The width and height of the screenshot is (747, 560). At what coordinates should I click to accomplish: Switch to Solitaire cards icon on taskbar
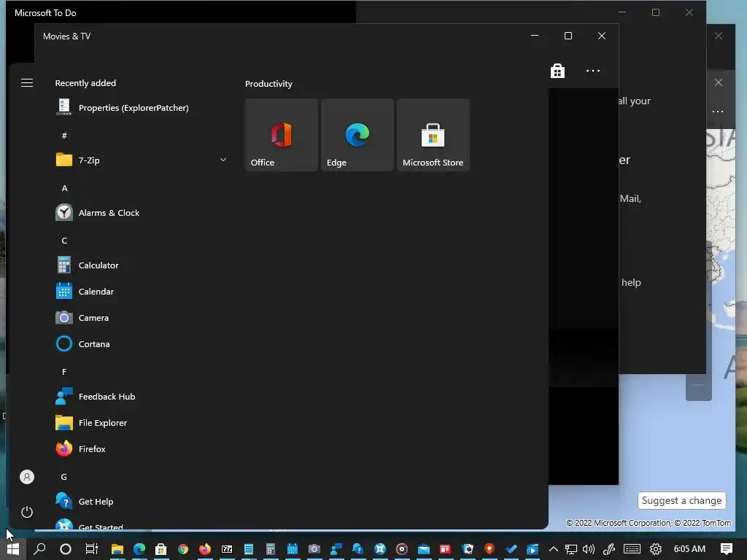[468, 549]
